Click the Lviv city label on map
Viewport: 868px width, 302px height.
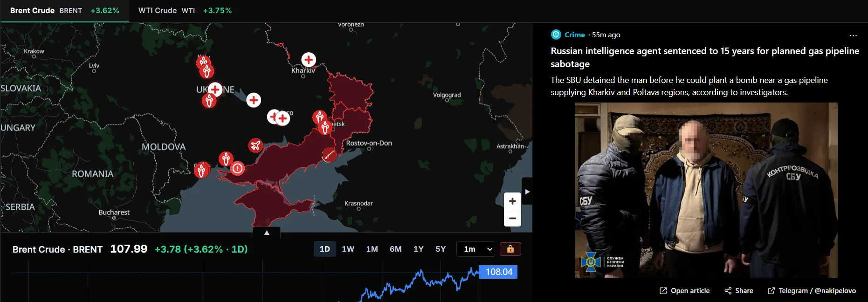pos(94,65)
